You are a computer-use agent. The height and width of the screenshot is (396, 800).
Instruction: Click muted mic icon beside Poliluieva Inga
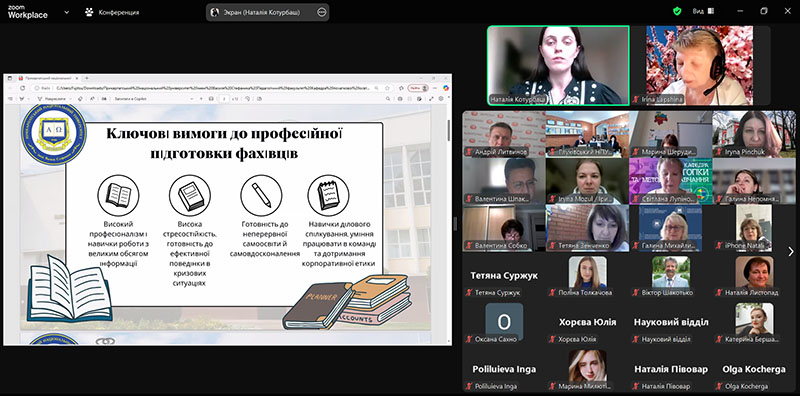pos(468,386)
